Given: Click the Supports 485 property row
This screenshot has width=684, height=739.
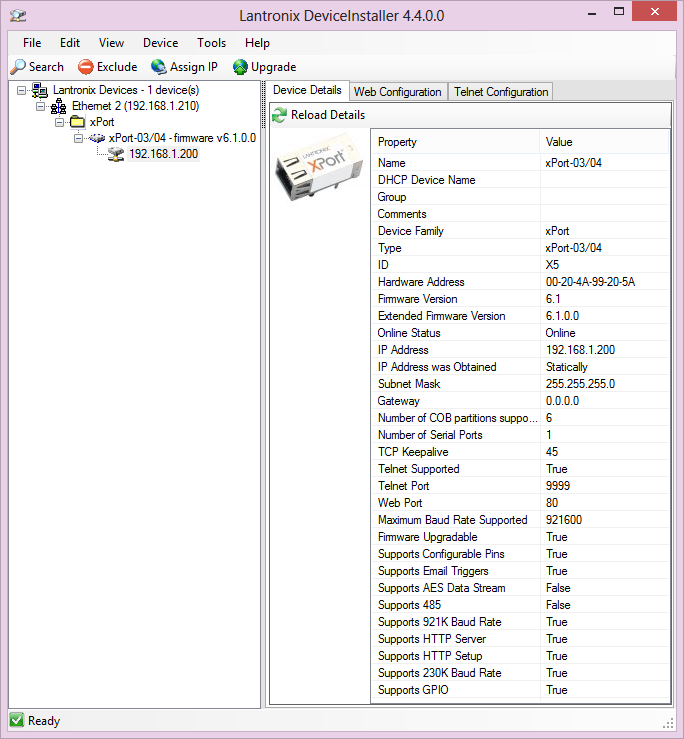Looking at the screenshot, I should coord(520,605).
